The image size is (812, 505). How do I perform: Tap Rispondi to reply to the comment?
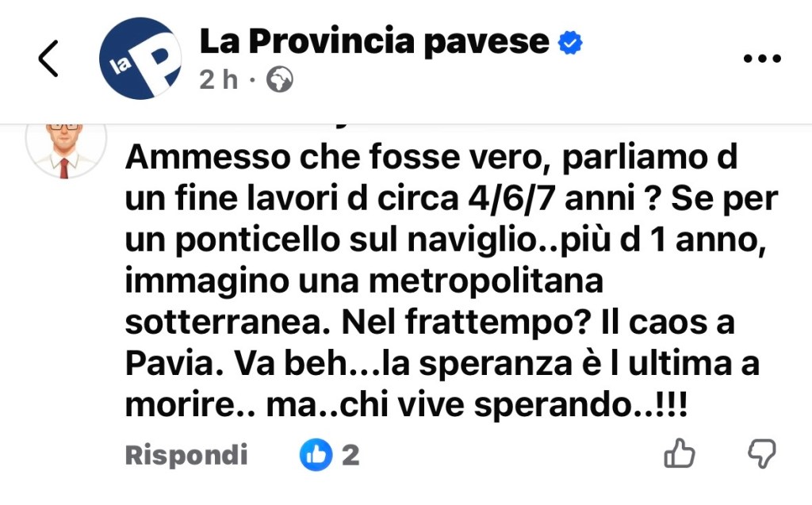click(x=186, y=455)
